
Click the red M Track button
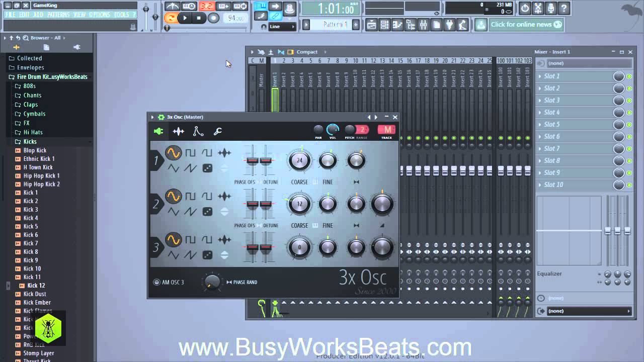coord(386,130)
